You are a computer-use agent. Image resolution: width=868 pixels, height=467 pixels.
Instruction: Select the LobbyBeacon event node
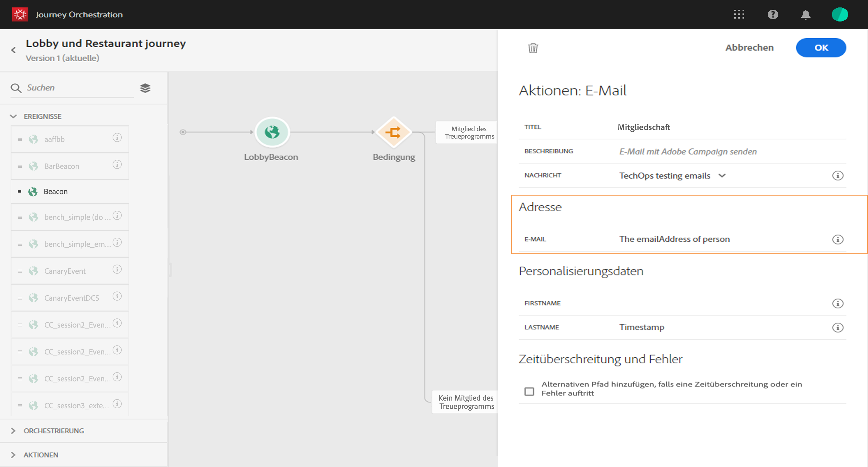272,132
